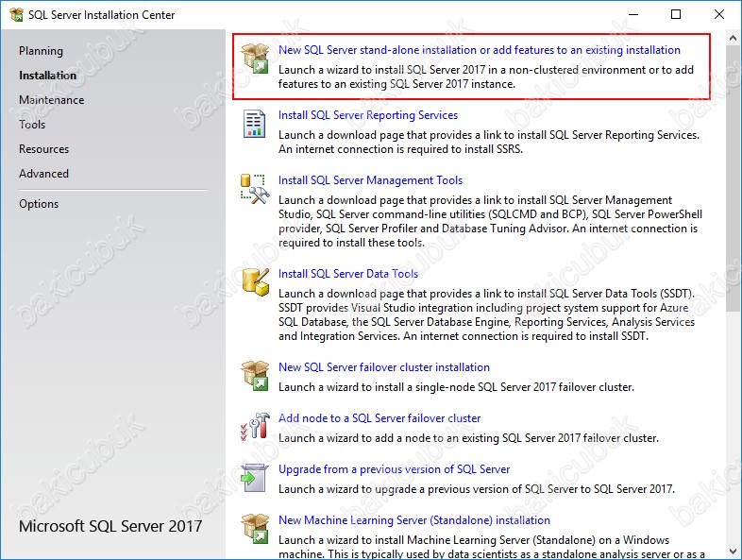Click the stand-alone installation box icon

(255, 59)
